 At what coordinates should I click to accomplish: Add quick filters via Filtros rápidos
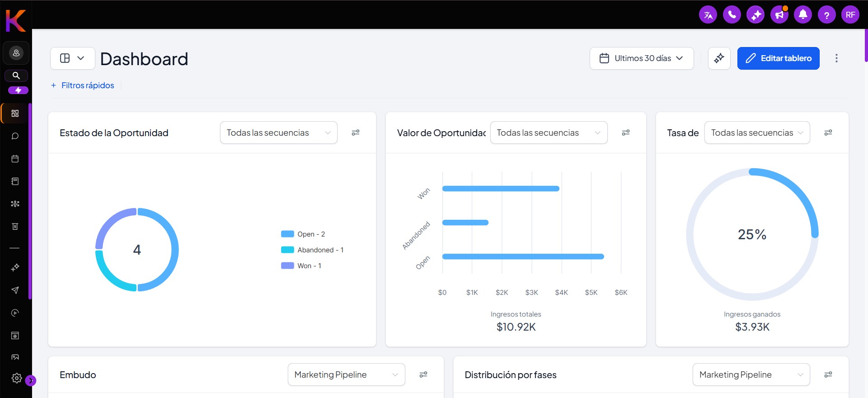pyautogui.click(x=83, y=85)
